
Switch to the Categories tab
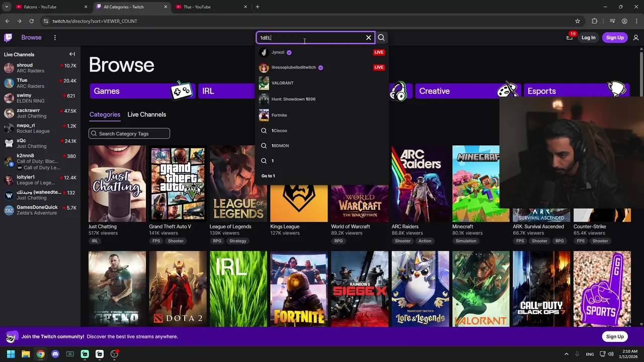tap(105, 115)
